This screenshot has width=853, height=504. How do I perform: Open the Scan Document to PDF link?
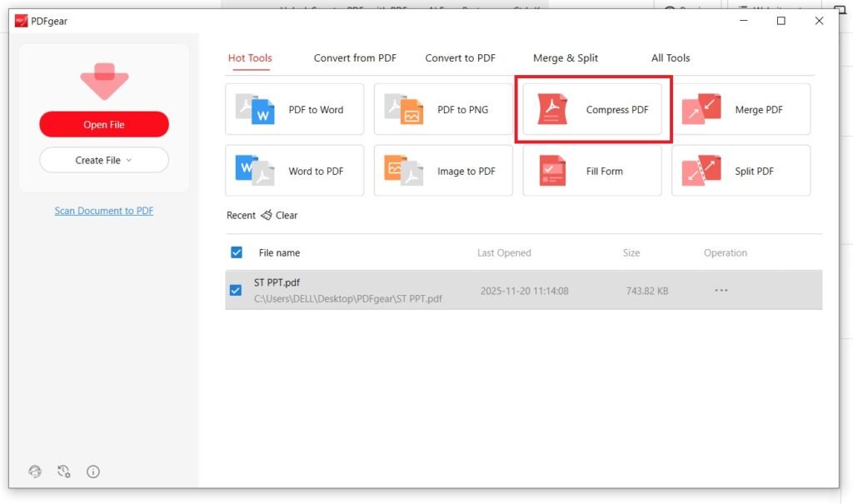(x=103, y=210)
